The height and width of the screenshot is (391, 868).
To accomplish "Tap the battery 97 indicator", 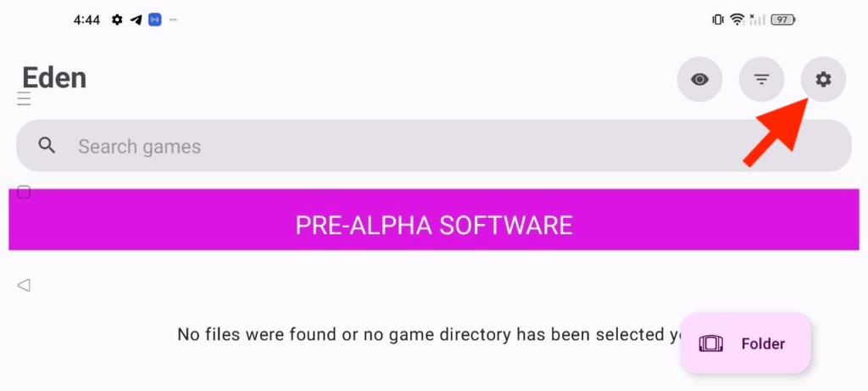I will (782, 20).
